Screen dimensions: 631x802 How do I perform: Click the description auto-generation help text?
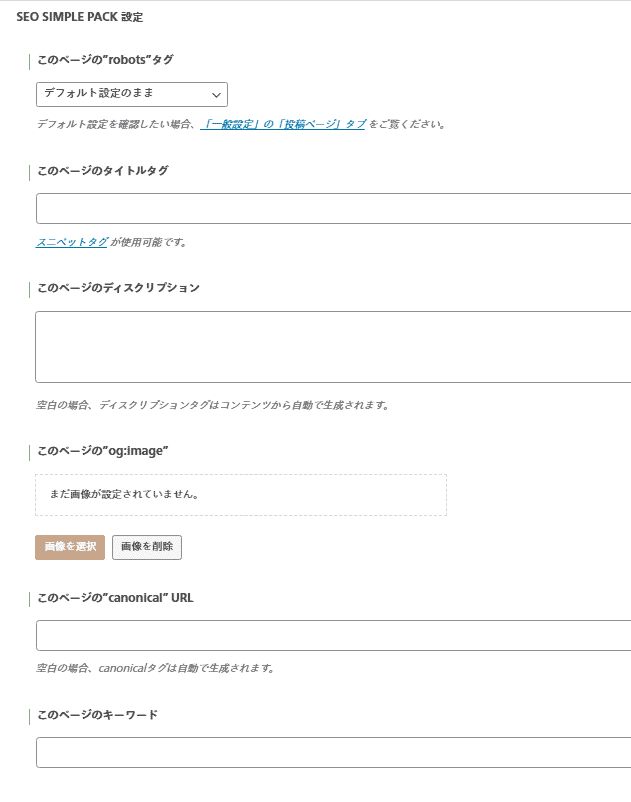(x=212, y=406)
